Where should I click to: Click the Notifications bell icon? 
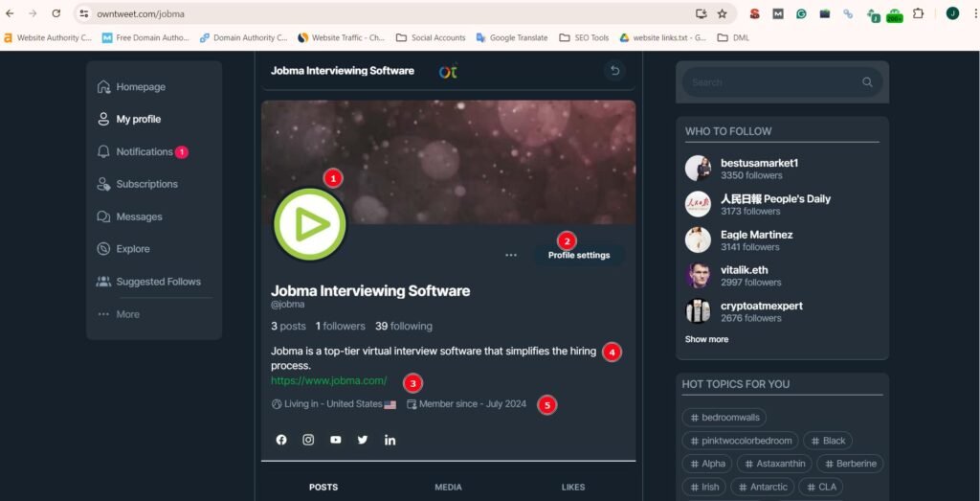[x=103, y=151]
